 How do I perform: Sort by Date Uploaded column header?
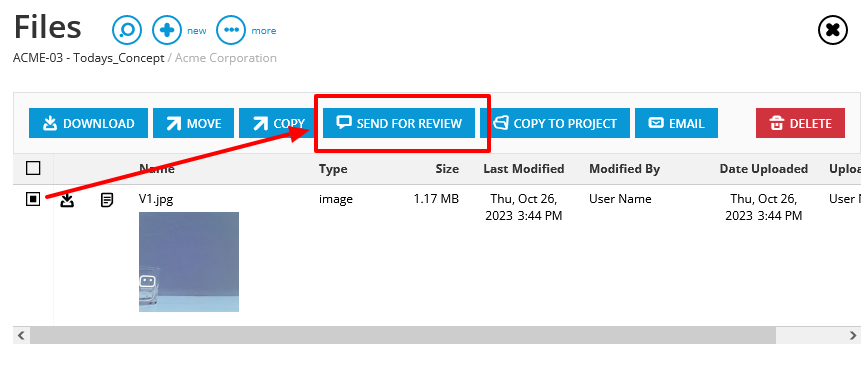[x=763, y=169]
